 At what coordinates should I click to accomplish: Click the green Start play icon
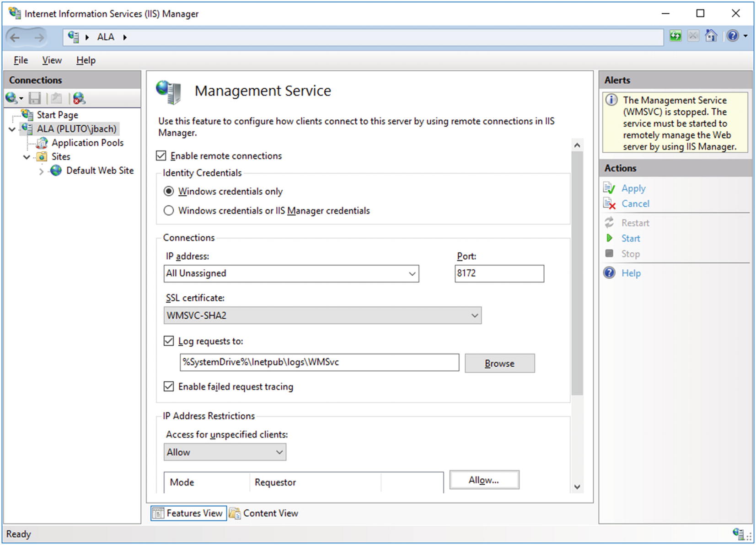click(609, 238)
